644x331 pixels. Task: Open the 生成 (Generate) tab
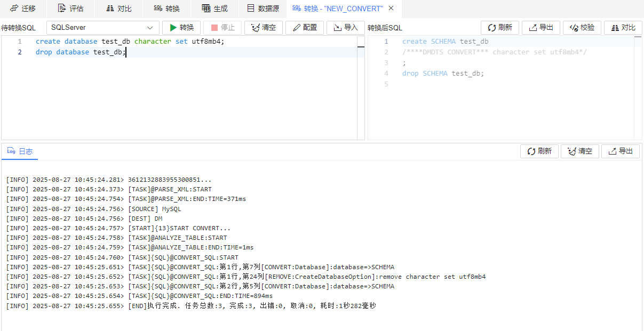pos(214,9)
